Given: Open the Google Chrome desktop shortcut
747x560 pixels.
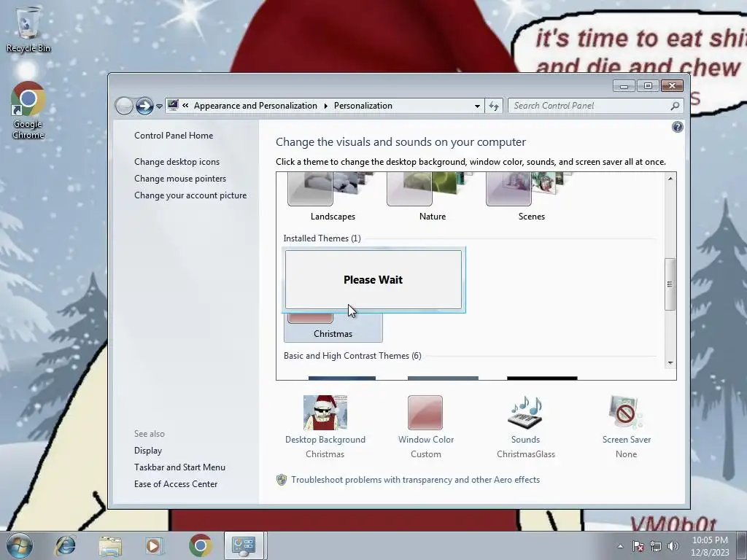Looking at the screenshot, I should point(28,111).
